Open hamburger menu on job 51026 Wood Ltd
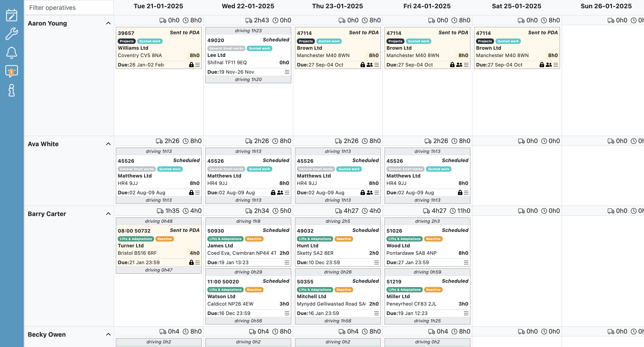Image resolution: width=644 pixels, height=347 pixels. point(466,263)
